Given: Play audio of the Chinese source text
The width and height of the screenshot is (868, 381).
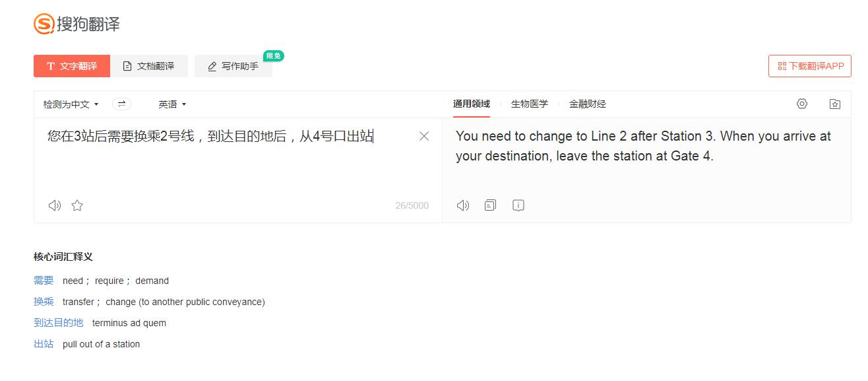Looking at the screenshot, I should (55, 205).
